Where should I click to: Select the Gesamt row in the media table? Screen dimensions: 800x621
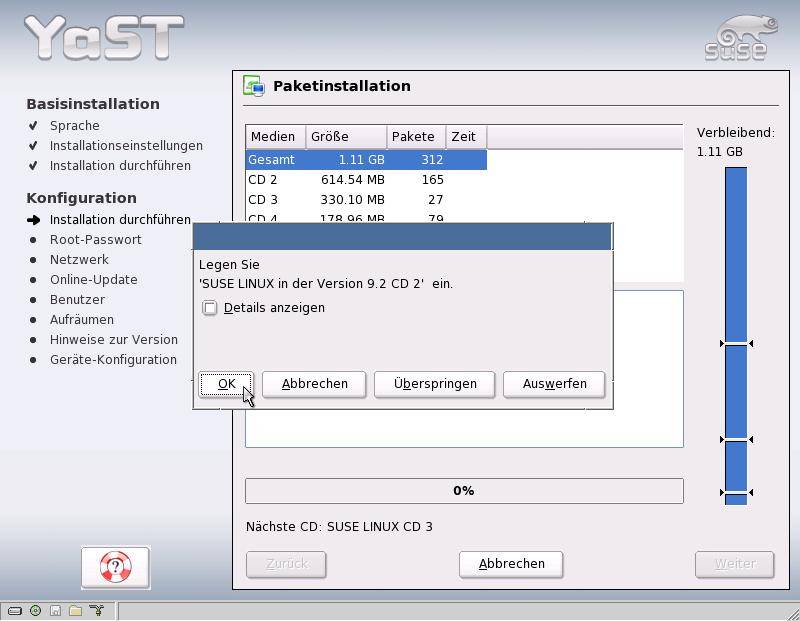coord(366,160)
